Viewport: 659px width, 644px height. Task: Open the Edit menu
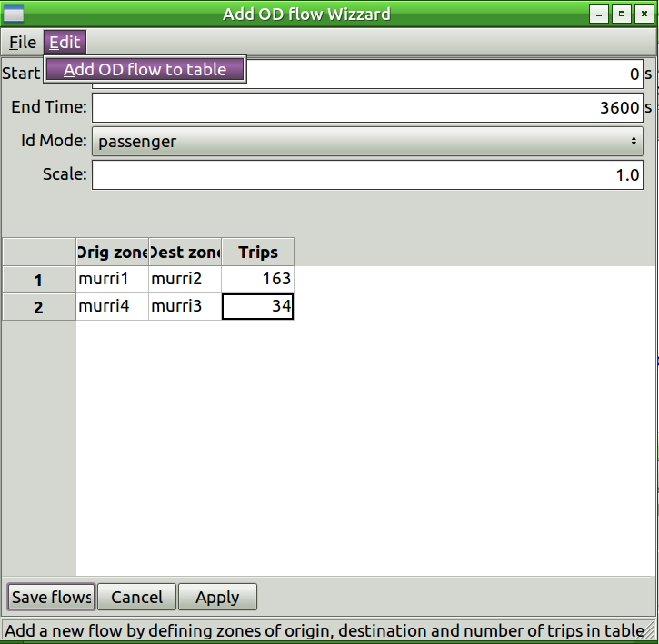(x=65, y=43)
